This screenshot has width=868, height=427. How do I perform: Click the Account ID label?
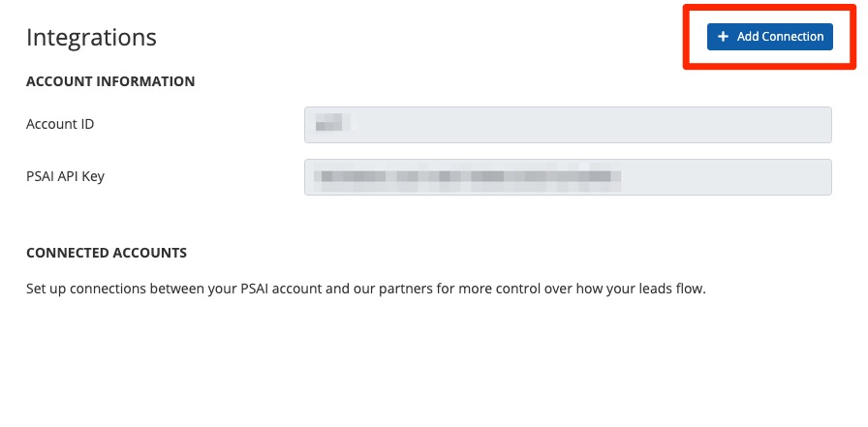pyautogui.click(x=60, y=124)
